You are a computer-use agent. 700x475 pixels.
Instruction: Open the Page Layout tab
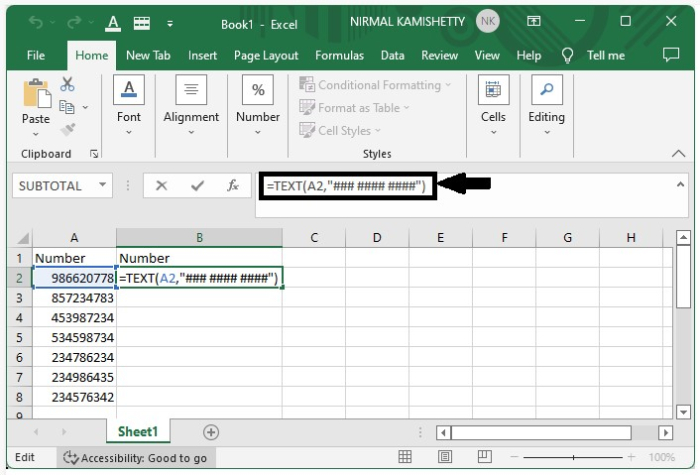pyautogui.click(x=266, y=55)
